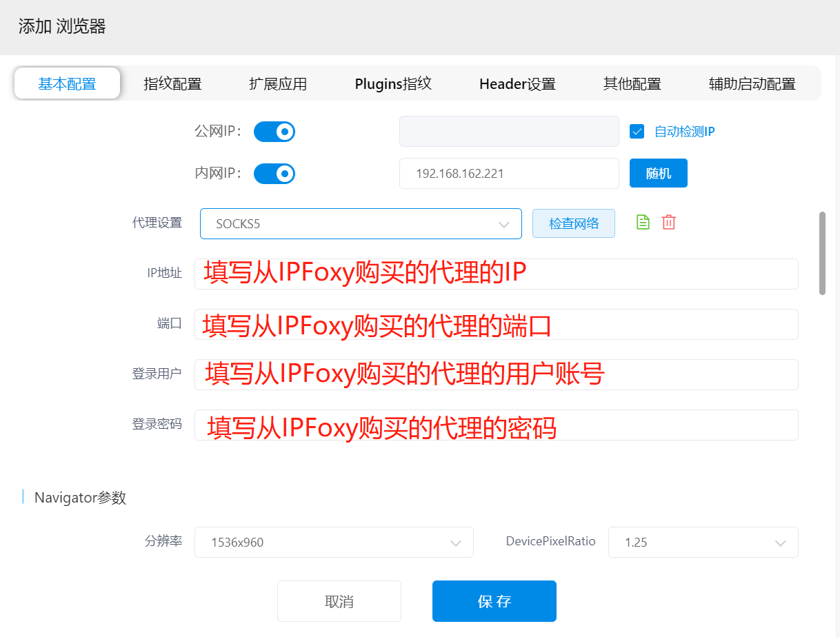Open the DevicePixelRatio dropdown

pos(703,543)
